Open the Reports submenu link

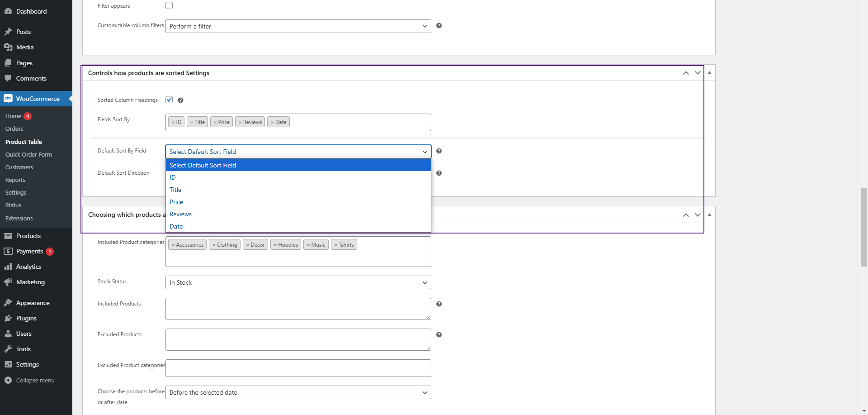click(x=15, y=180)
